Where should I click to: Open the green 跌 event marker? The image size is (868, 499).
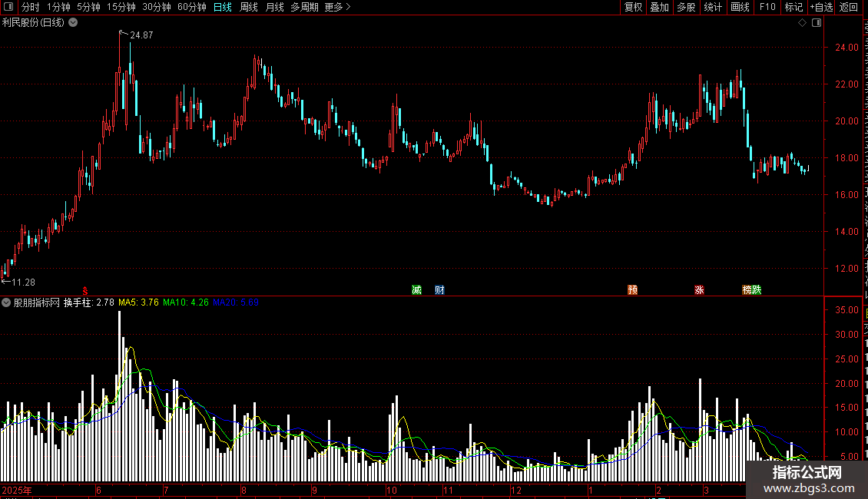(757, 290)
